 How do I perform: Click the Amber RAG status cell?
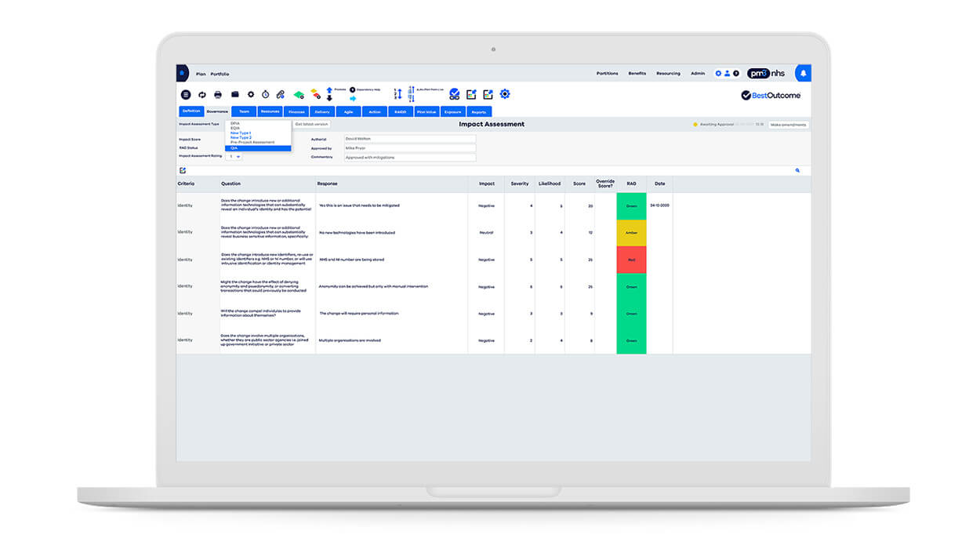point(631,233)
